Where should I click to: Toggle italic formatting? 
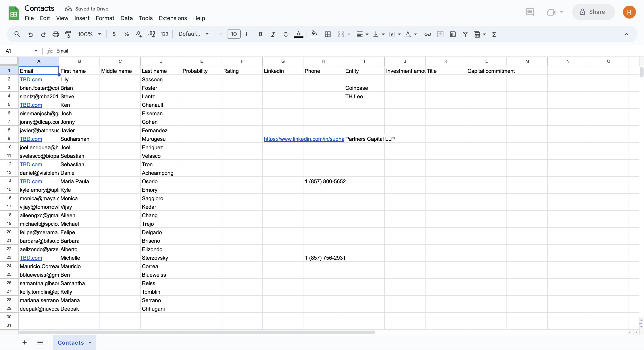273,34
